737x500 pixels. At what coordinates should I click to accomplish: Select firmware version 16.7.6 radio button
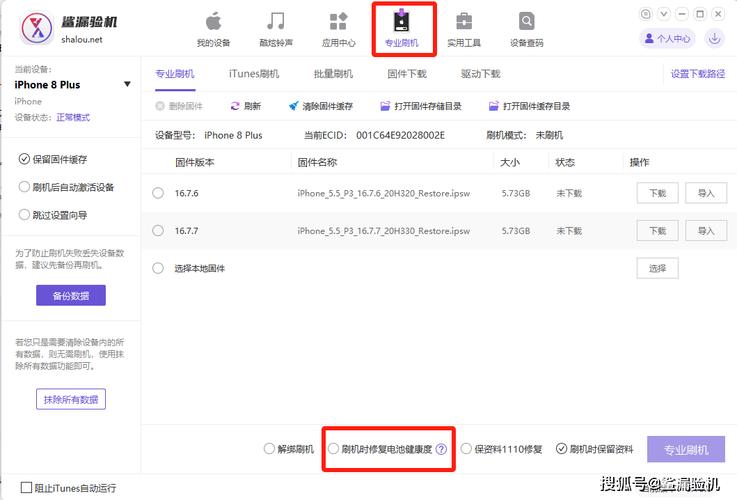click(158, 193)
